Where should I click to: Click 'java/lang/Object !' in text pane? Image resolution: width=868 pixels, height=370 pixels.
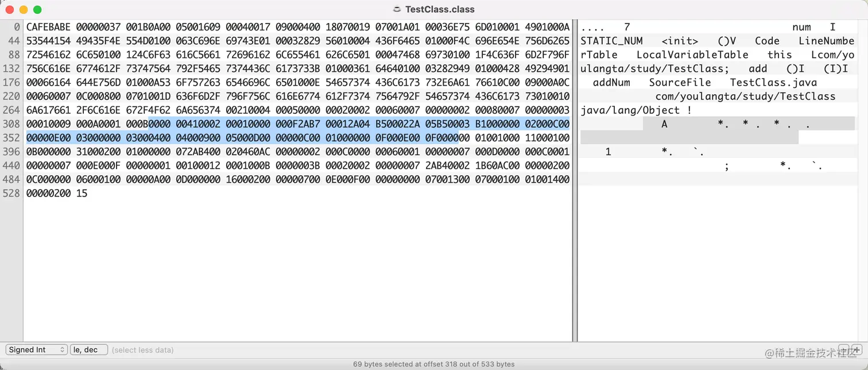click(x=636, y=110)
